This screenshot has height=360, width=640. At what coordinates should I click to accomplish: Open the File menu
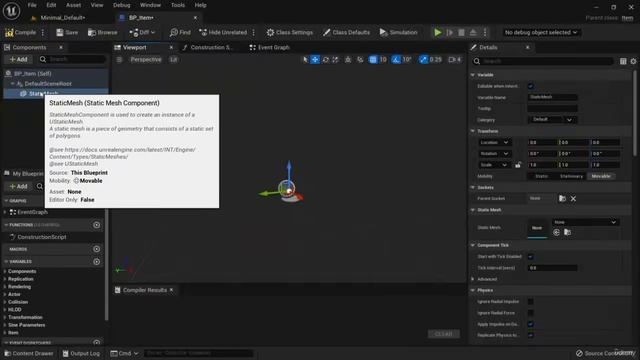pos(32,5)
